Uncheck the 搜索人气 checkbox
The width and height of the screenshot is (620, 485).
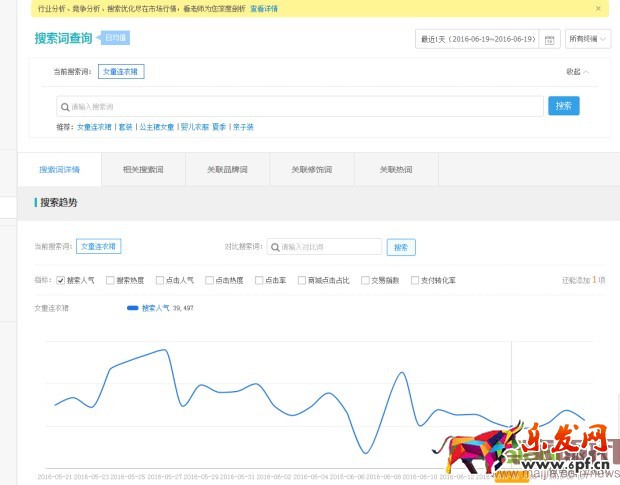(x=60, y=280)
